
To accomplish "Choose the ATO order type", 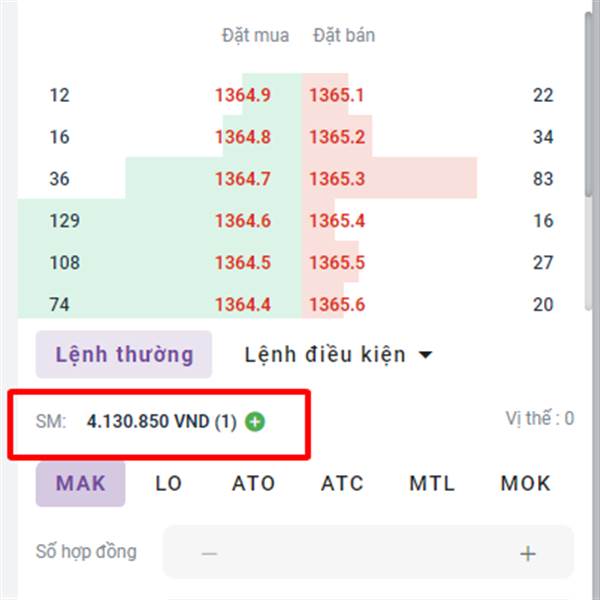I will pos(253,484).
